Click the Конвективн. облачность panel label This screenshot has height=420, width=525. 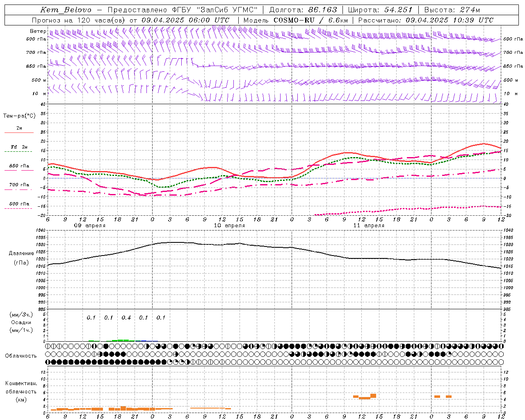pyautogui.click(x=21, y=388)
